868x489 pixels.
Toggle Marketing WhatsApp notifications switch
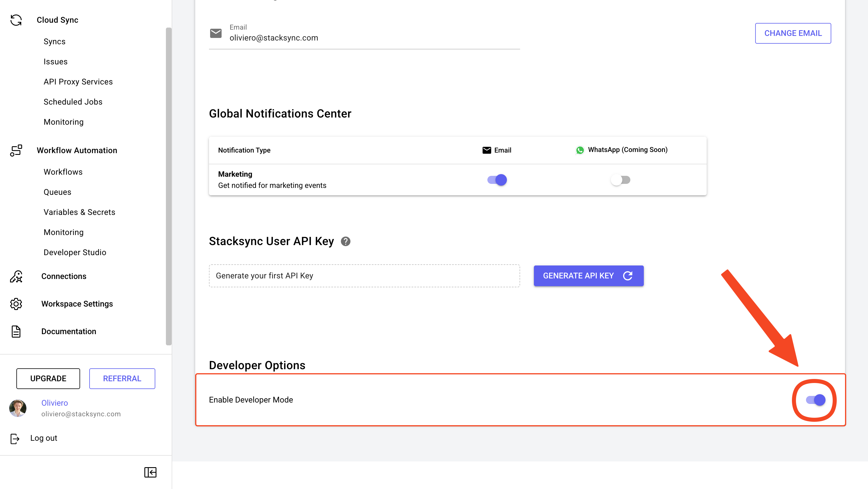click(620, 180)
